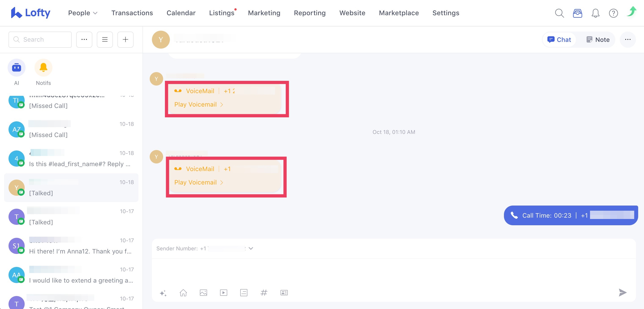Expand the People menu dropdown
Image resolution: width=644 pixels, height=309 pixels.
[x=82, y=13]
